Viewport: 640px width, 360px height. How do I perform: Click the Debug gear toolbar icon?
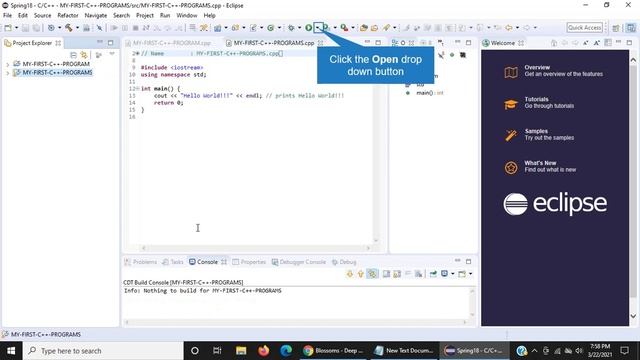point(291,28)
